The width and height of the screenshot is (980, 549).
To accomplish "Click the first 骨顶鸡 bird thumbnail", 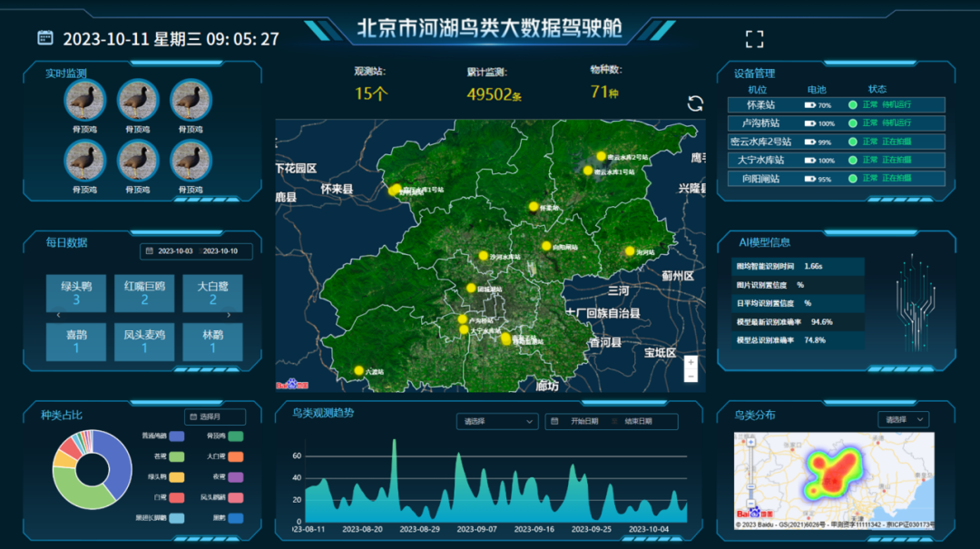I will point(84,101).
